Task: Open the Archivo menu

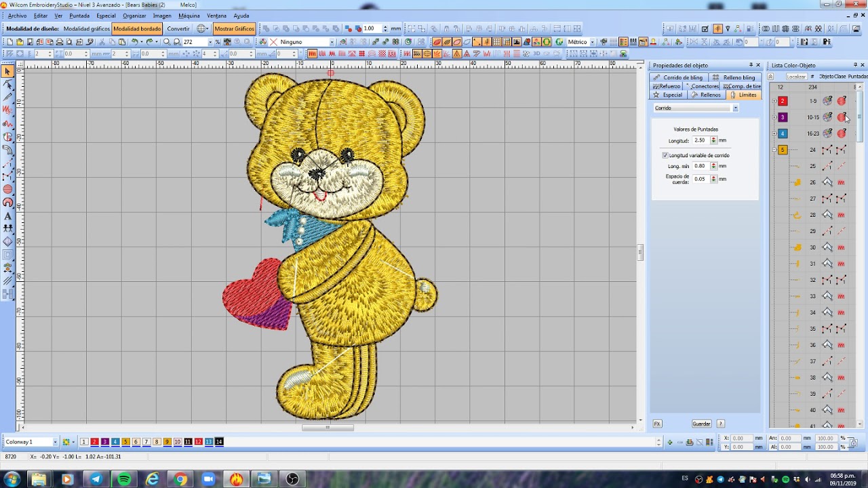Action: [x=17, y=16]
